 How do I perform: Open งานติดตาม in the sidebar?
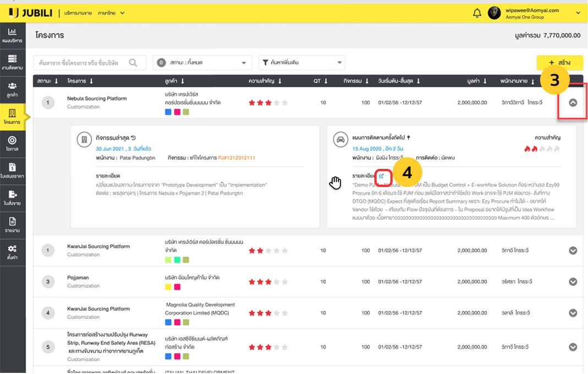point(12,62)
